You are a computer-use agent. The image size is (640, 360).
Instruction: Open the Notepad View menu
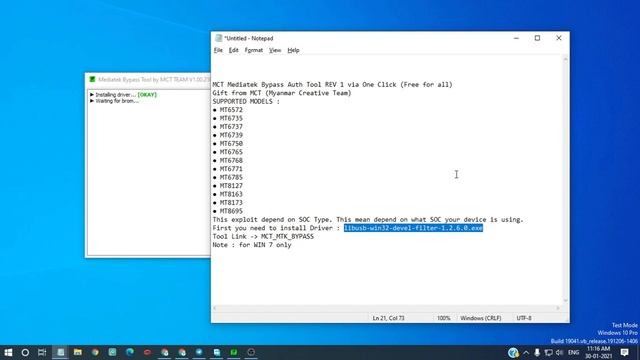click(x=275, y=50)
